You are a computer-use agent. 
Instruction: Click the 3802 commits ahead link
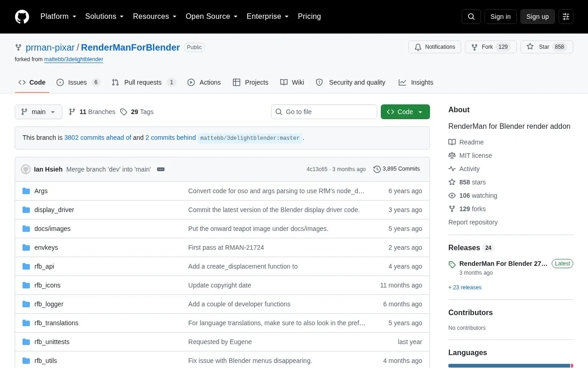[98, 138]
